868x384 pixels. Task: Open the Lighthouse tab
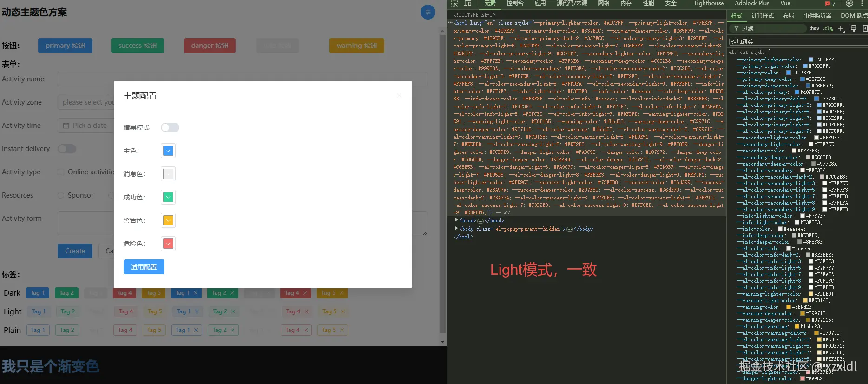tap(709, 3)
